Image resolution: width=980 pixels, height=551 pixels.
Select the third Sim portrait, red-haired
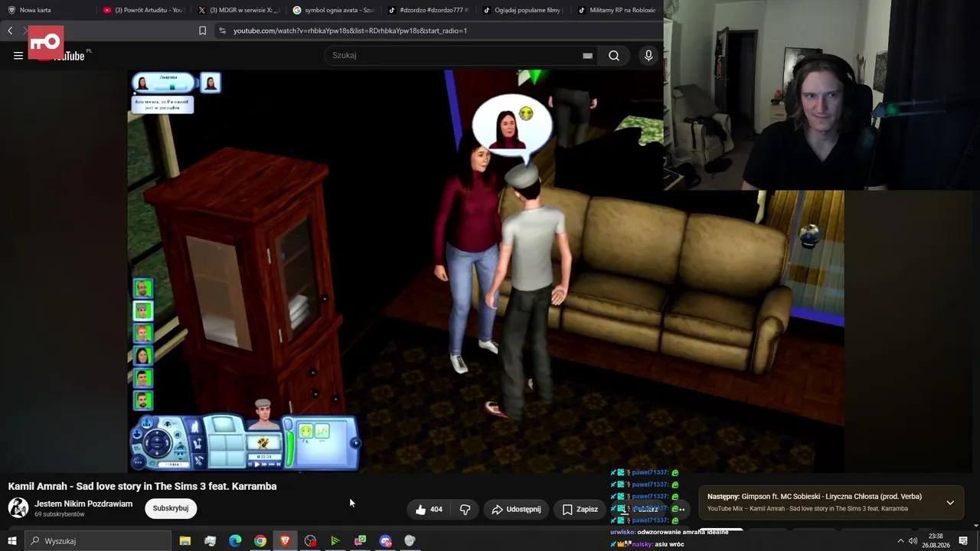(143, 333)
